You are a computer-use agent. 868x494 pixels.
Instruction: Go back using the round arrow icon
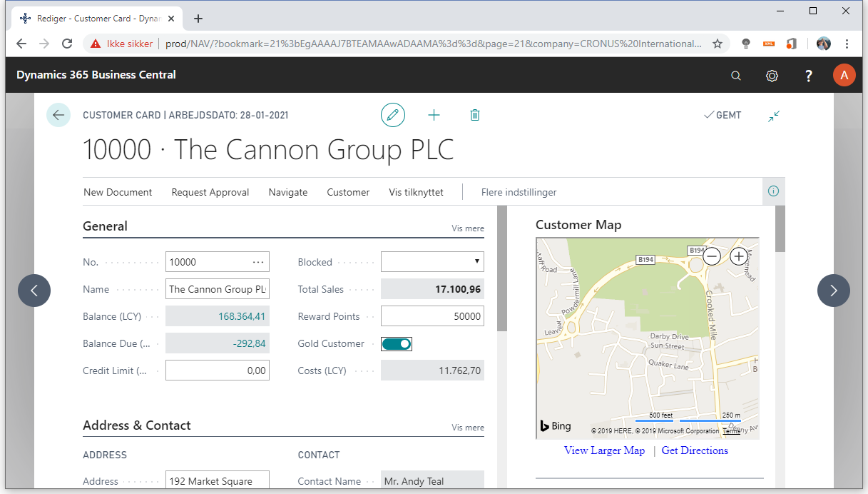click(58, 115)
